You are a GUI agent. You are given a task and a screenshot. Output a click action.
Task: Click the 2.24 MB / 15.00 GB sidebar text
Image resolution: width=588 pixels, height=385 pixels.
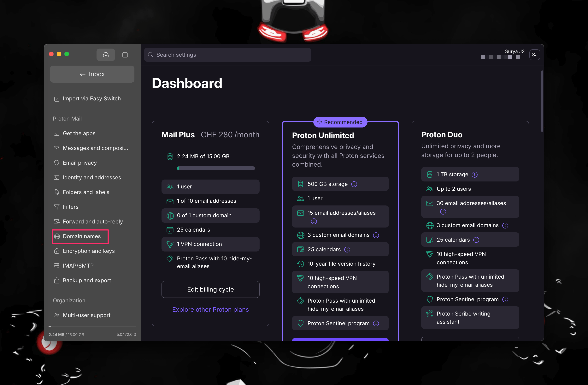tap(66, 335)
